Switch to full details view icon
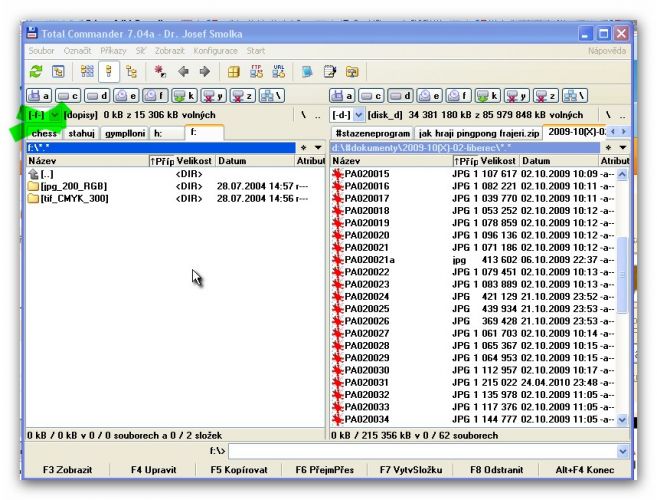657x500 pixels. 109,72
